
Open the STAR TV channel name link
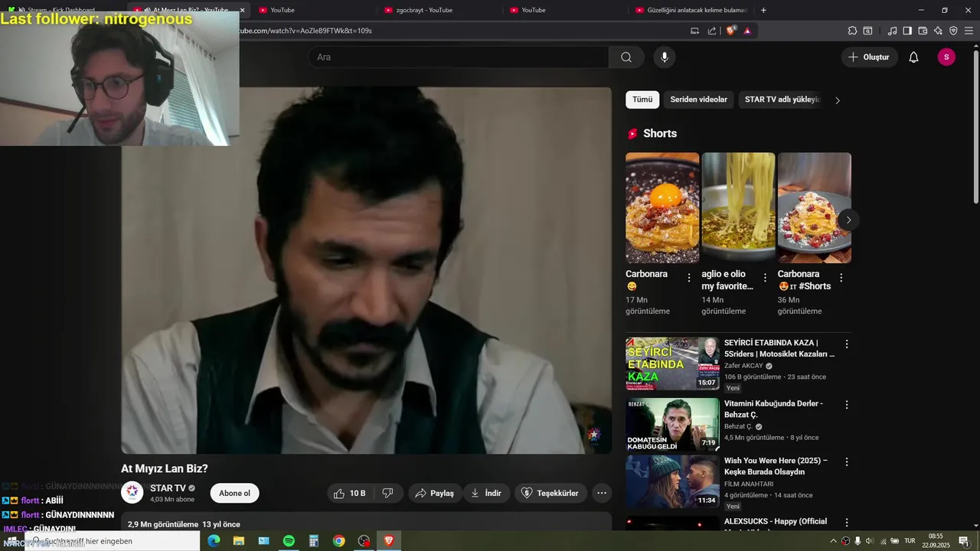pyautogui.click(x=168, y=488)
